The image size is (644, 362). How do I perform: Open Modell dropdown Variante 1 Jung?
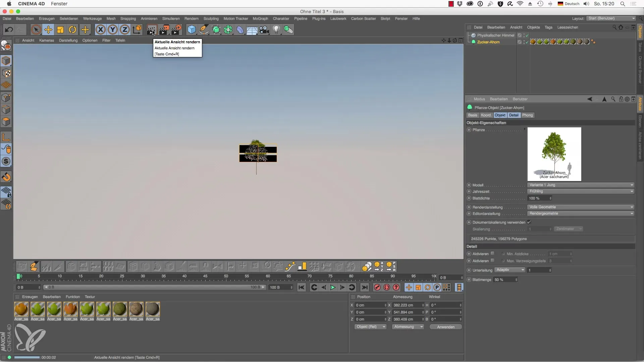[581, 185]
